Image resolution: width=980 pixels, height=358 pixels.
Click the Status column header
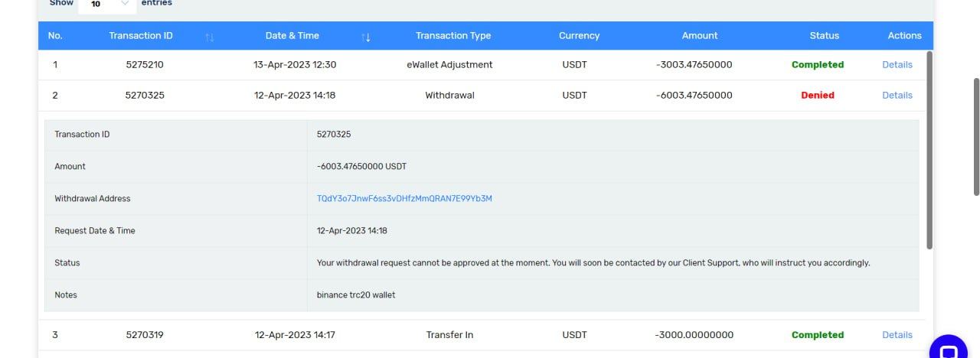point(824,36)
